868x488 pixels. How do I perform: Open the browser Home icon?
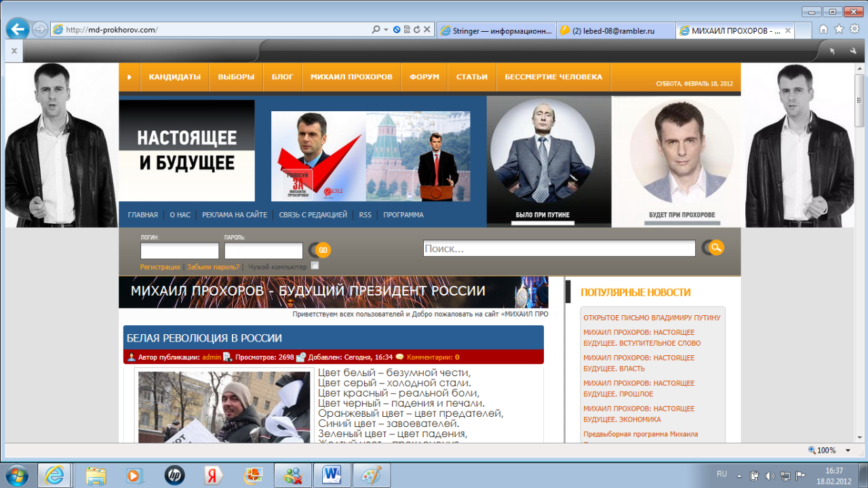pos(823,29)
